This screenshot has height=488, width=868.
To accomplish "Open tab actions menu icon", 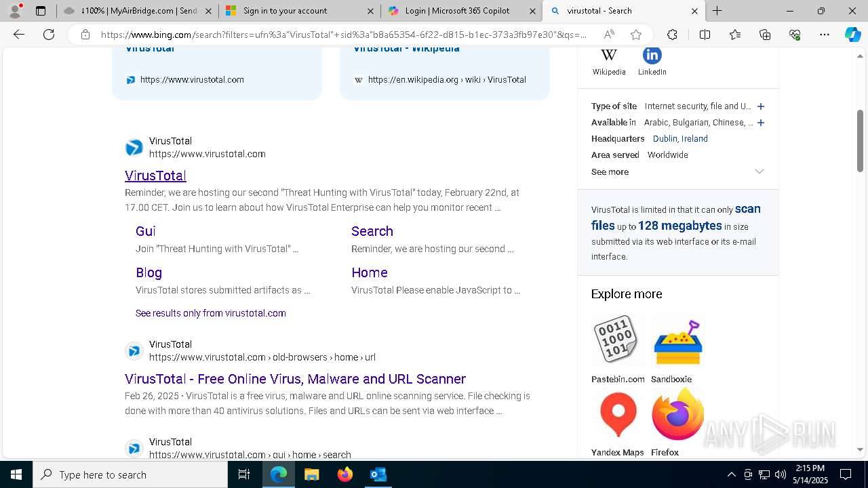I will click(x=41, y=11).
